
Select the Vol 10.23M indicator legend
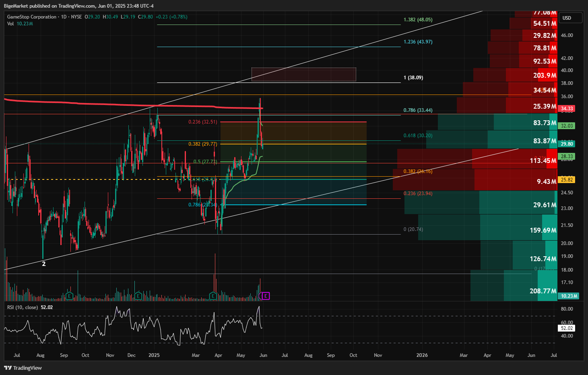click(x=20, y=24)
